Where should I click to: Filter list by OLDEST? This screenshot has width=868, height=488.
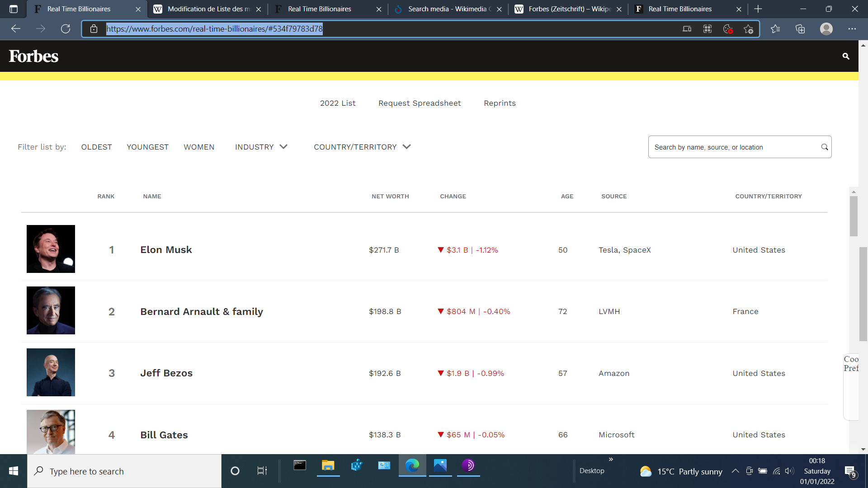point(96,147)
